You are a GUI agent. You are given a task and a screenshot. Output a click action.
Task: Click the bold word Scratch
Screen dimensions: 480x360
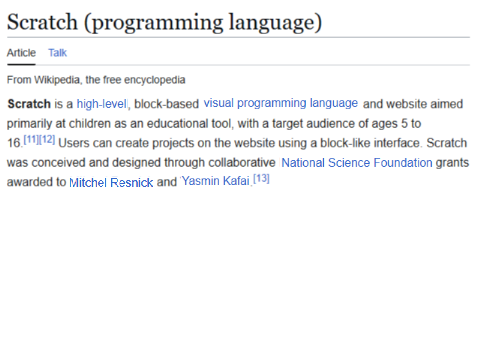coord(29,104)
